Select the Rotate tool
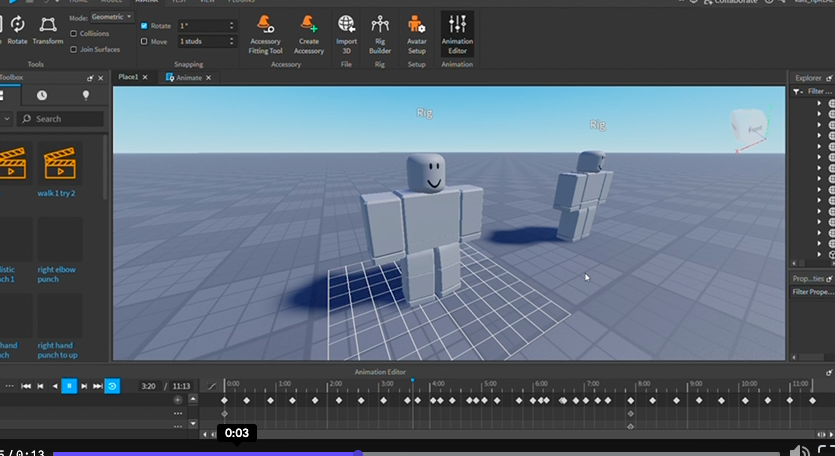This screenshot has width=835, height=456. point(18,30)
